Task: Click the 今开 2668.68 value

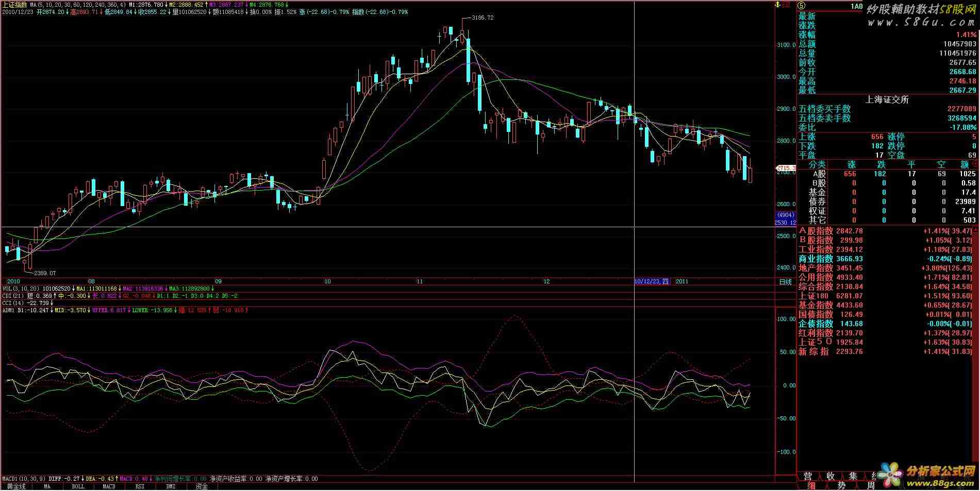Action: (x=963, y=72)
